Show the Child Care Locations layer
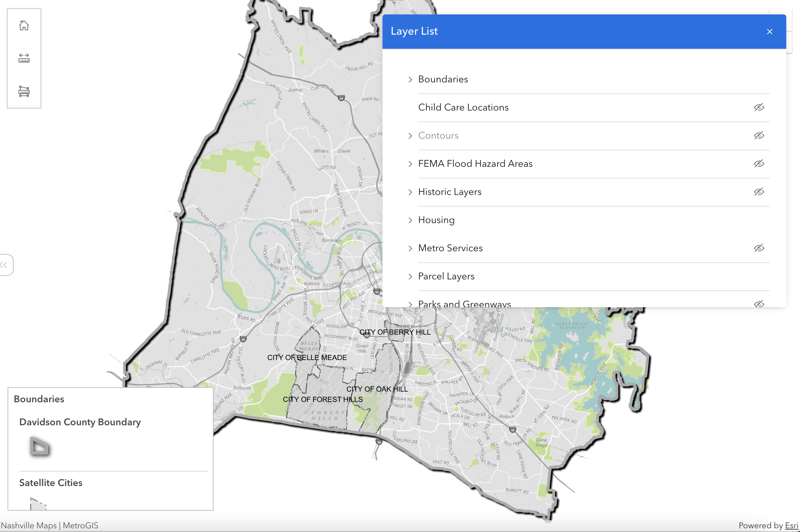Screen dimensions: 800x532 pos(759,107)
